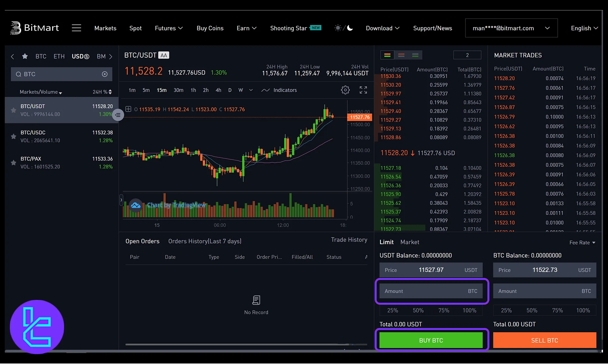Toggle chart crosshair legend plus icon
This screenshot has width=608, height=364.
(x=128, y=109)
